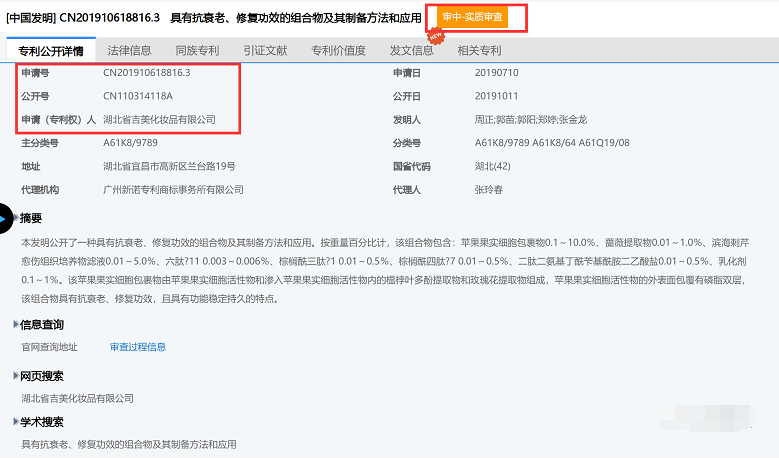Image resolution: width=779 pixels, height=458 pixels.
Task: View the 相关专利 tab
Action: point(478,51)
